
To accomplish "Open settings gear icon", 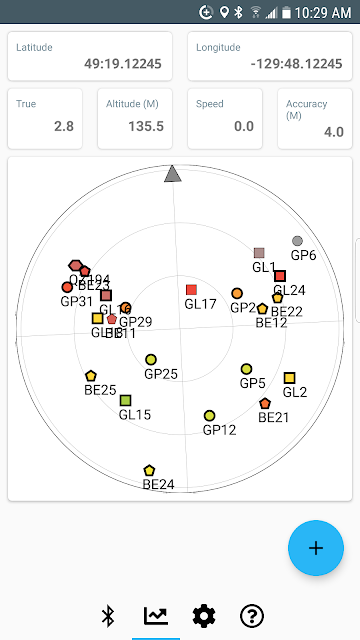I will pyautogui.click(x=204, y=616).
